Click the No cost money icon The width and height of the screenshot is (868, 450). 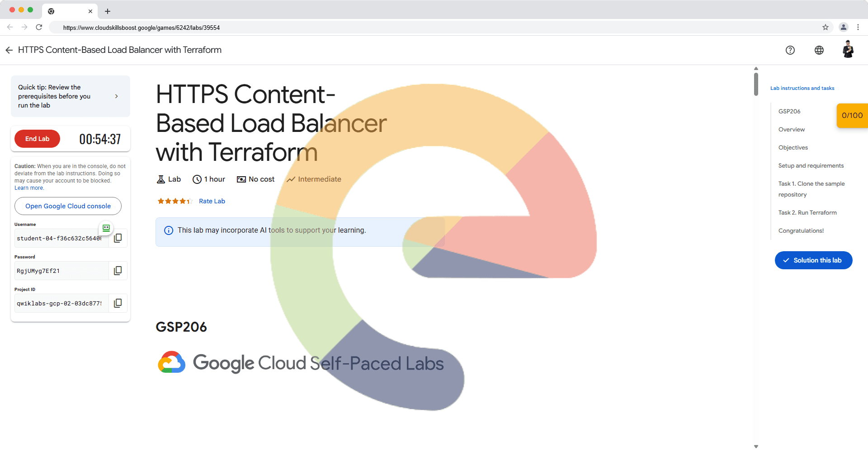tap(241, 179)
